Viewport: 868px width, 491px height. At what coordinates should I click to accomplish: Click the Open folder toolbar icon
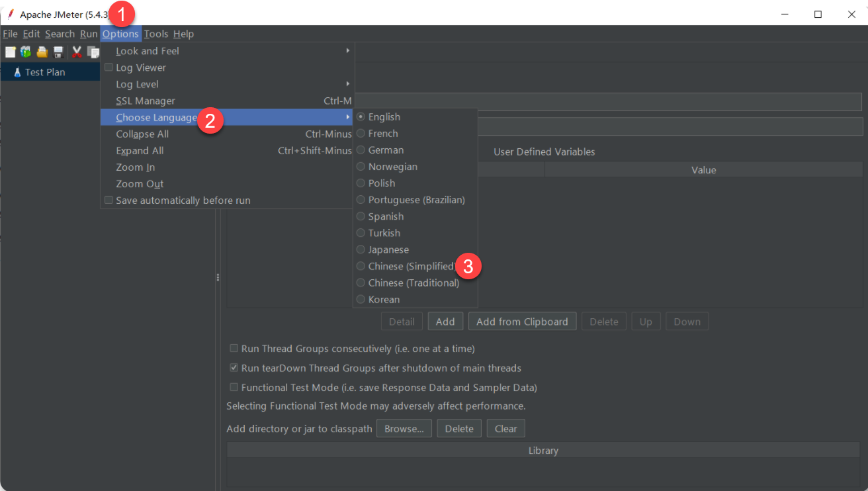(42, 52)
